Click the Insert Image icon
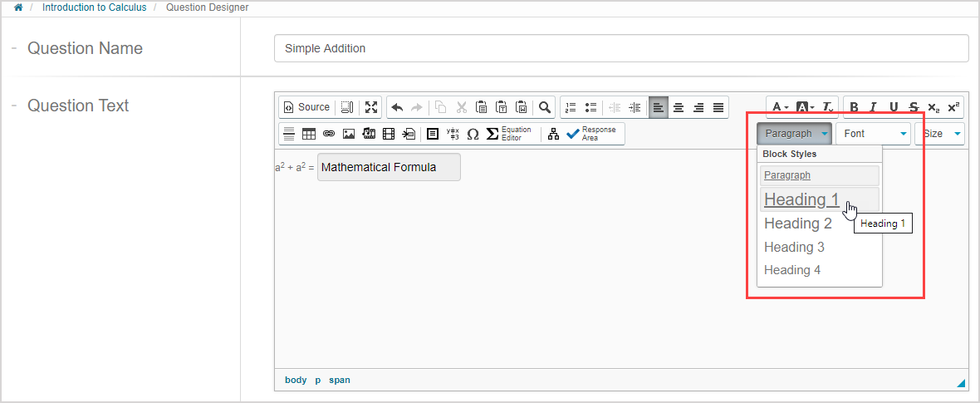Screen dimensions: 980x403 coord(349,134)
